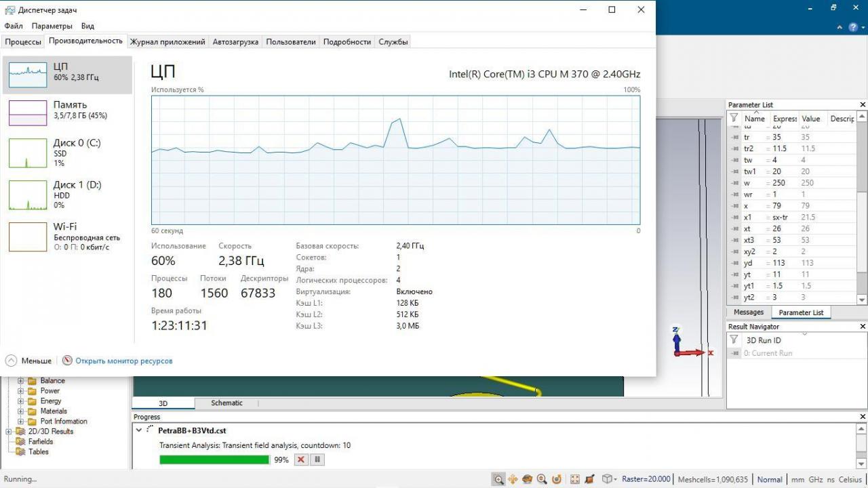Expand the Balance folder in CST tree
This screenshot has height=488, width=868.
(x=21, y=381)
